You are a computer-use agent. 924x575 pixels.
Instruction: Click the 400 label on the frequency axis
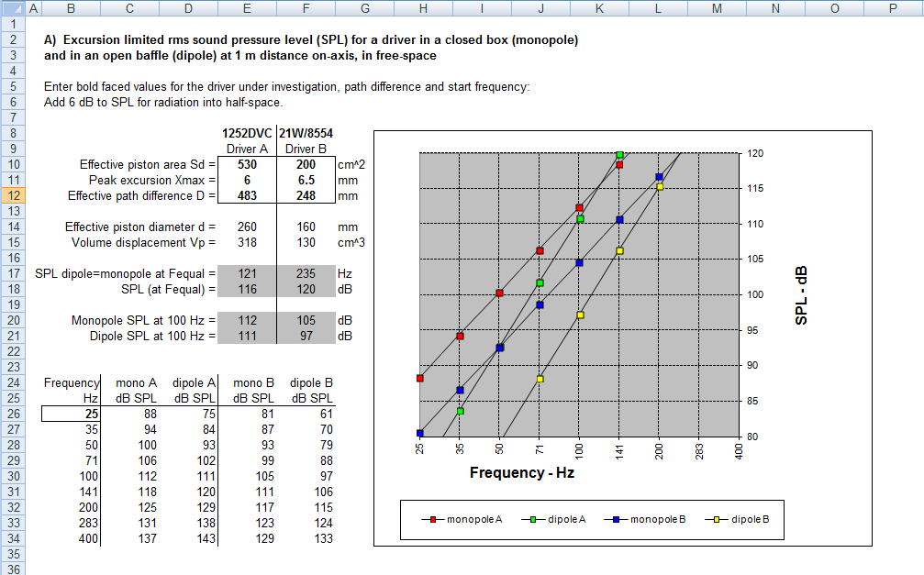coord(739,452)
